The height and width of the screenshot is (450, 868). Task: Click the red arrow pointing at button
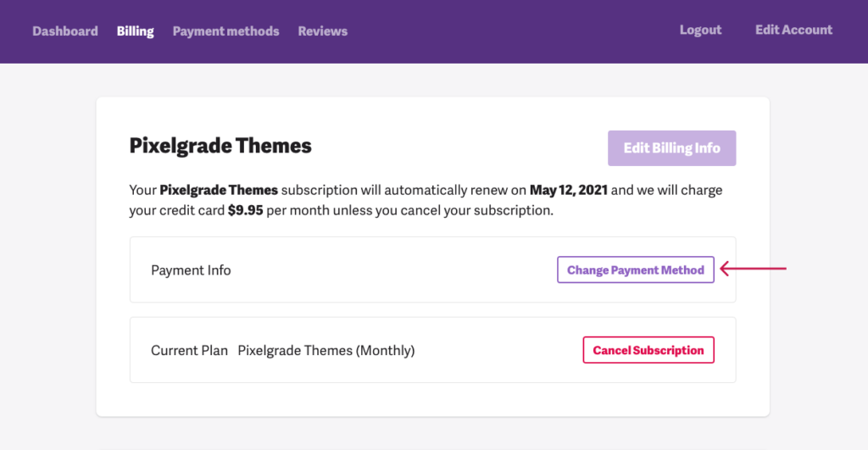753,269
